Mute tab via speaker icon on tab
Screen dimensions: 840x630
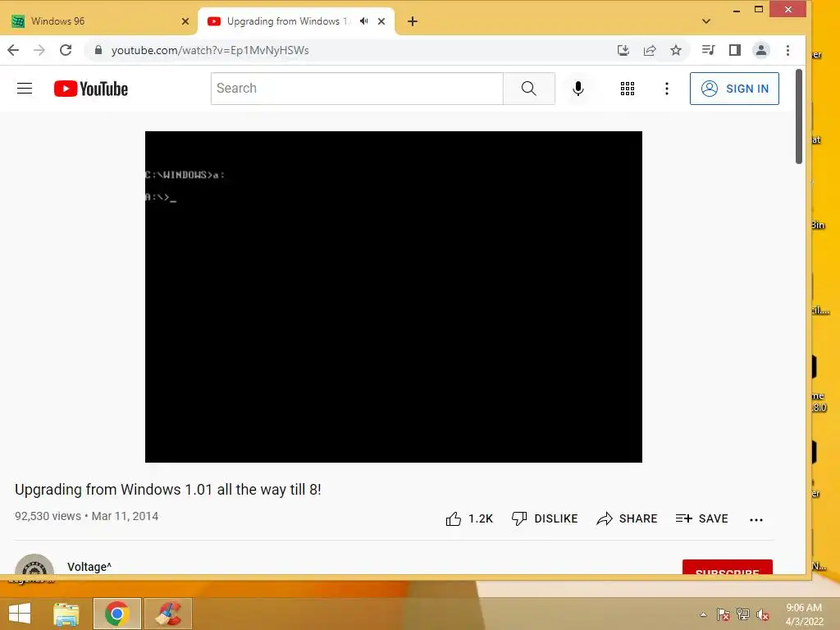(x=363, y=21)
